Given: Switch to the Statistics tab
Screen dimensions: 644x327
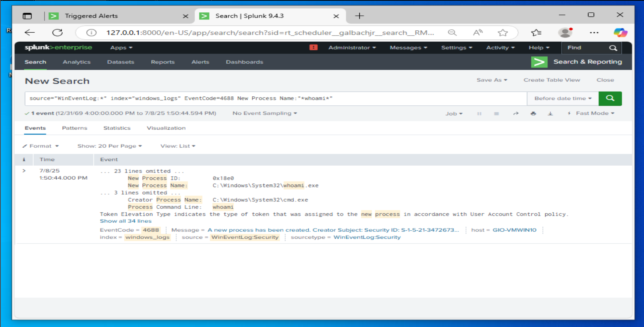Looking at the screenshot, I should pos(117,128).
